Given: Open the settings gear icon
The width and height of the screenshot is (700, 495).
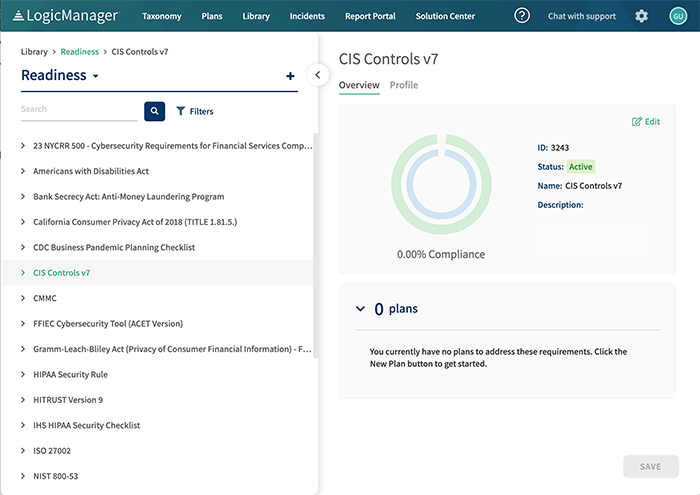Looking at the screenshot, I should [x=642, y=16].
